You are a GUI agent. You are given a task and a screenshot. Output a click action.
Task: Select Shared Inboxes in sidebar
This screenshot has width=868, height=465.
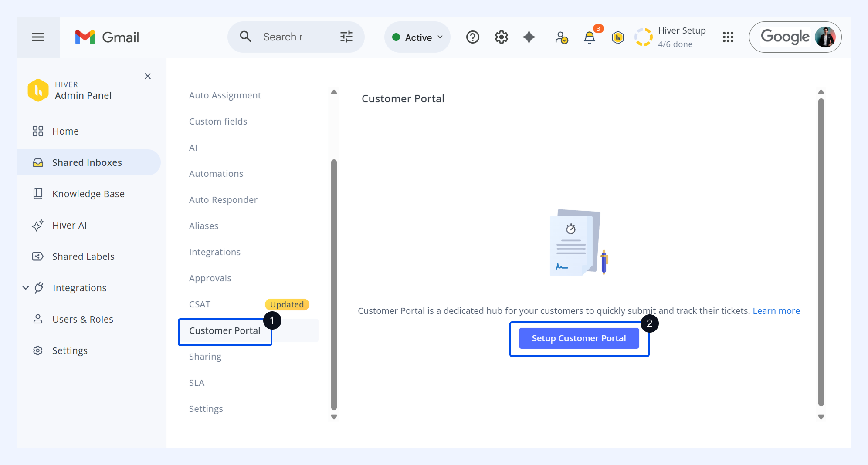pyautogui.click(x=89, y=162)
